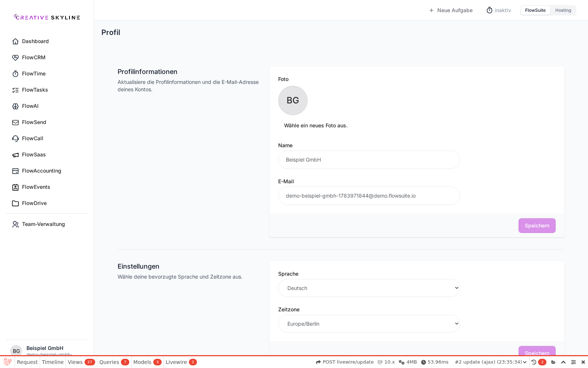Click the BG profile photo avatar
The width and height of the screenshot is (588, 368).
(293, 100)
